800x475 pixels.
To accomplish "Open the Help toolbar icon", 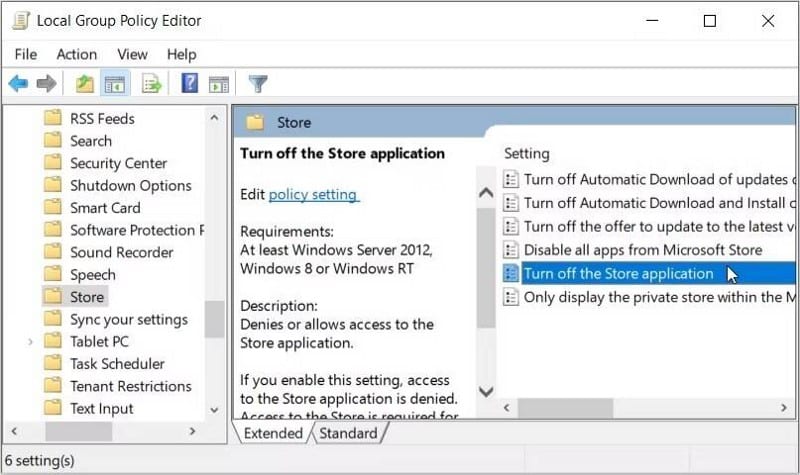I will coord(189,83).
